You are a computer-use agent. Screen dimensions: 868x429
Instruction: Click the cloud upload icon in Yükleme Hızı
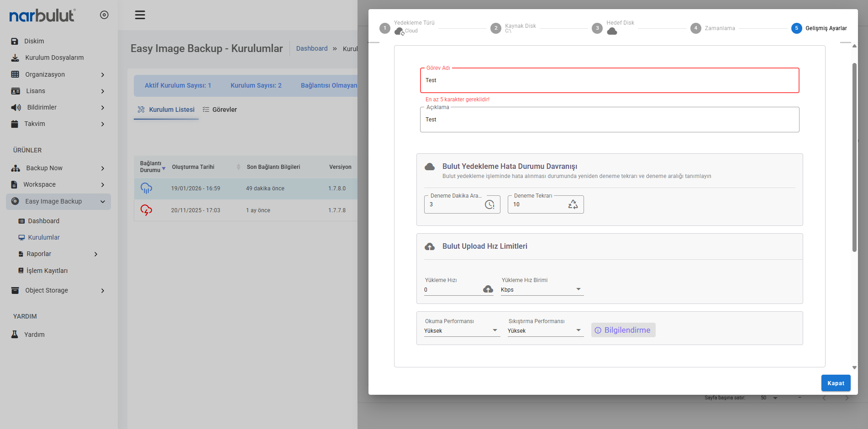(488, 289)
